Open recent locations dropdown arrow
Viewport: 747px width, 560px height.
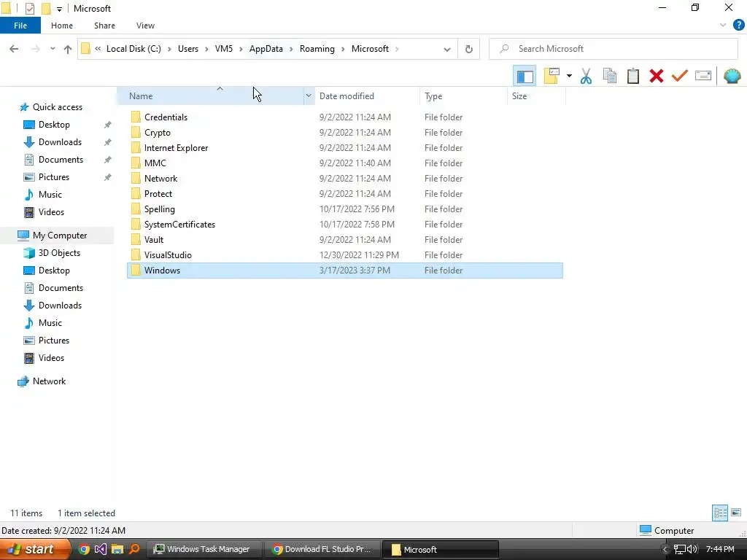point(53,49)
